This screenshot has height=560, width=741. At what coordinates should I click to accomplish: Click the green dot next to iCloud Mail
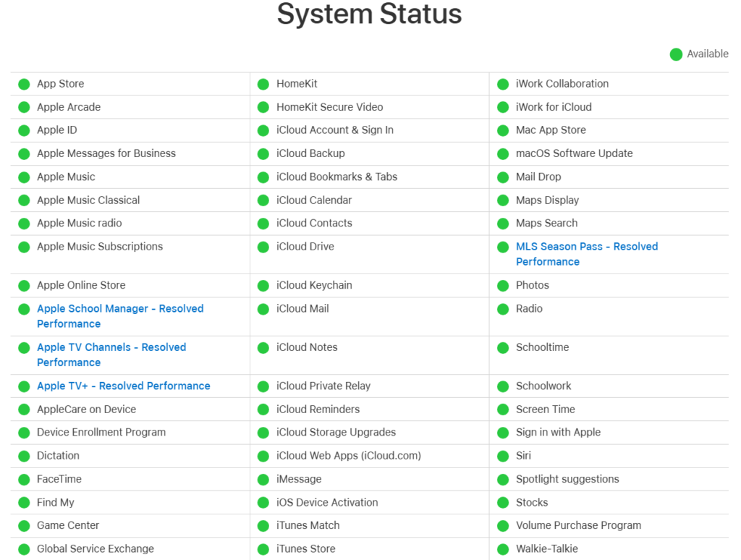point(263,309)
